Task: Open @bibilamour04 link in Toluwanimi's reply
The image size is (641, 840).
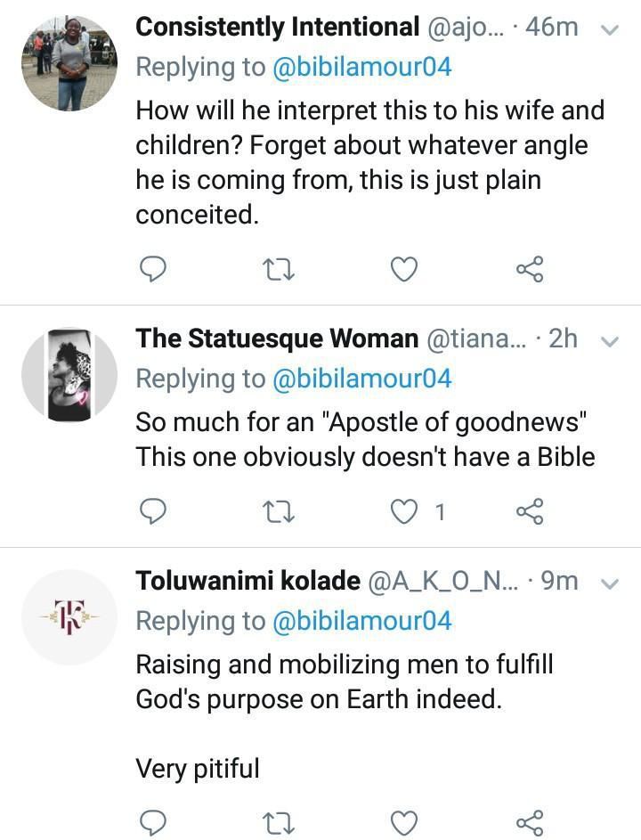Action: [x=361, y=621]
